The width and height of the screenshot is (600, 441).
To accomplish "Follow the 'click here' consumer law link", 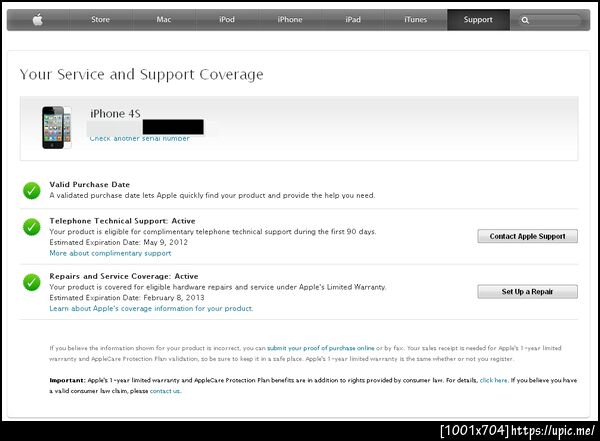I will click(x=494, y=380).
